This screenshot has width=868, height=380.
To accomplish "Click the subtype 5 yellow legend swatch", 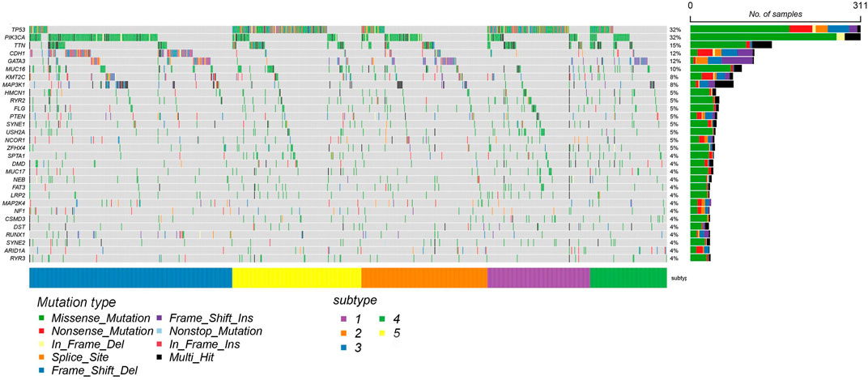I will [x=382, y=333].
